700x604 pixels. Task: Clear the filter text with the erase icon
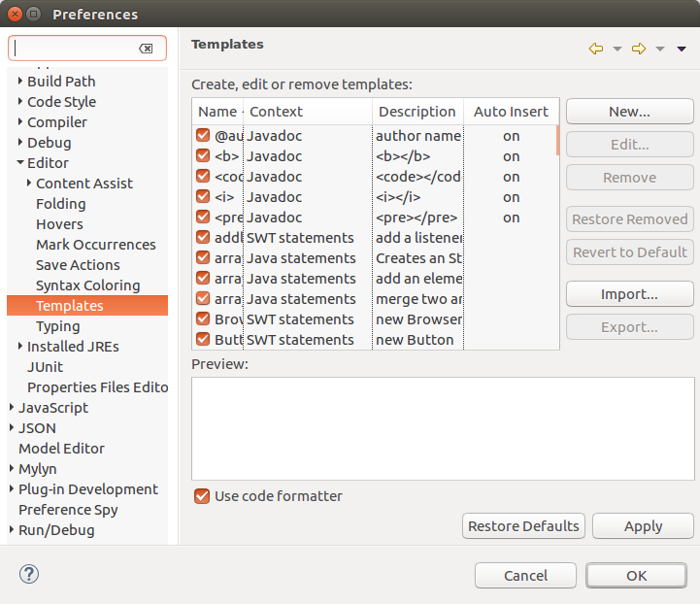tap(146, 49)
